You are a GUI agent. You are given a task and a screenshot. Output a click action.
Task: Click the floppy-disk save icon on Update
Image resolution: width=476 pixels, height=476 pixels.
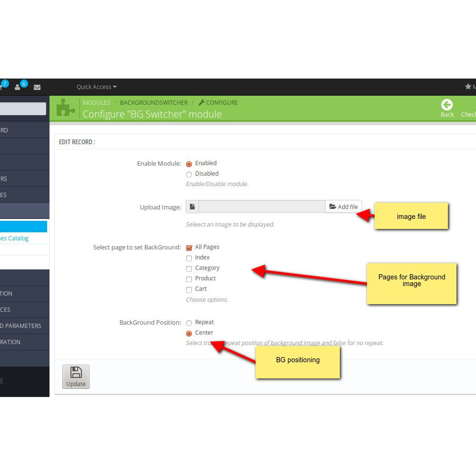coord(76,373)
